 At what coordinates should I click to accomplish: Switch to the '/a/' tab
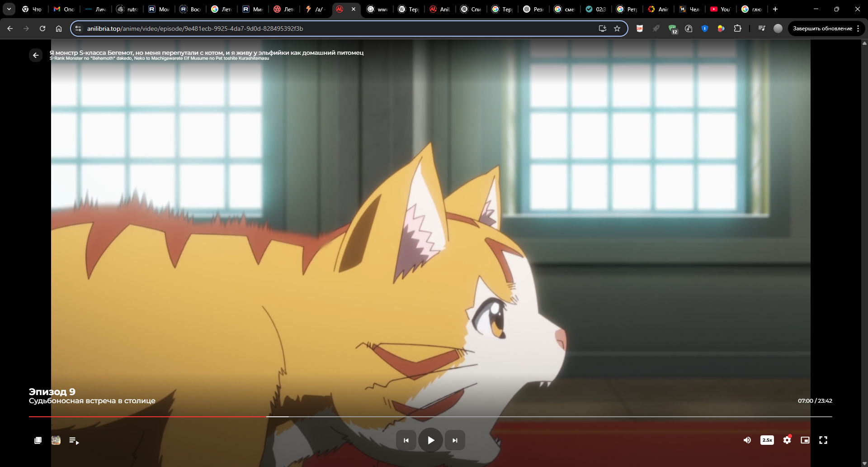316,9
